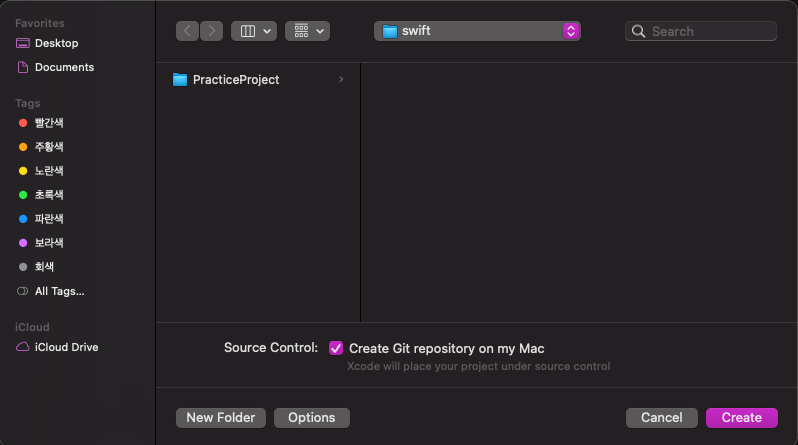Click the New Folder button
This screenshot has height=445, width=798.
point(221,418)
